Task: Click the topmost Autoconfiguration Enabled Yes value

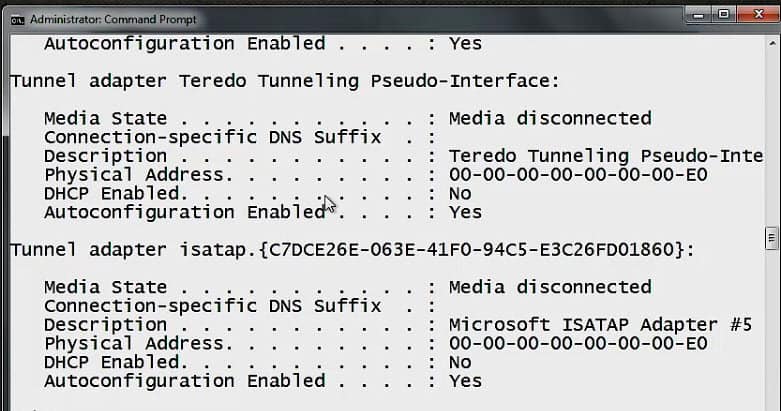Action: pyautogui.click(x=465, y=43)
